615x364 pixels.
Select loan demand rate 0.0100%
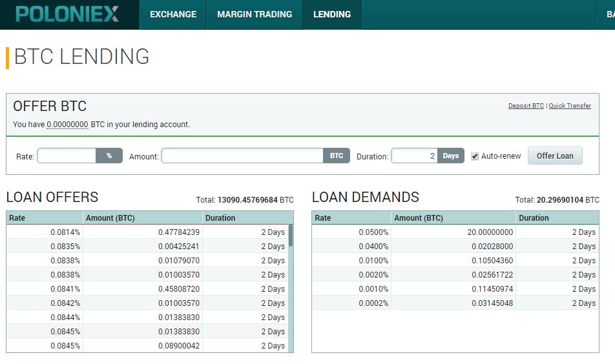(x=373, y=260)
